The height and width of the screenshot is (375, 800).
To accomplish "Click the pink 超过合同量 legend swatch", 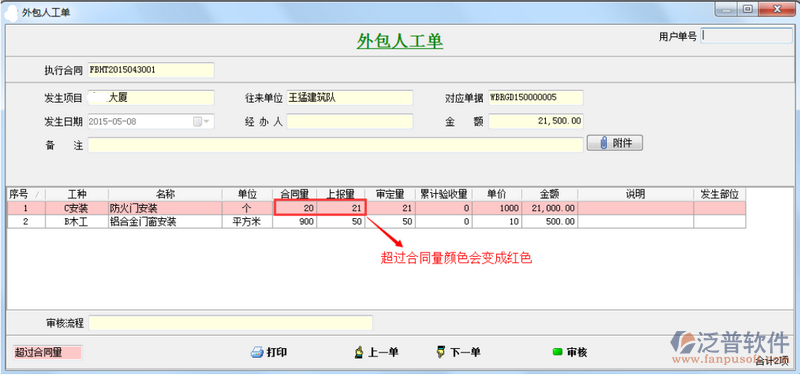I will (47, 353).
